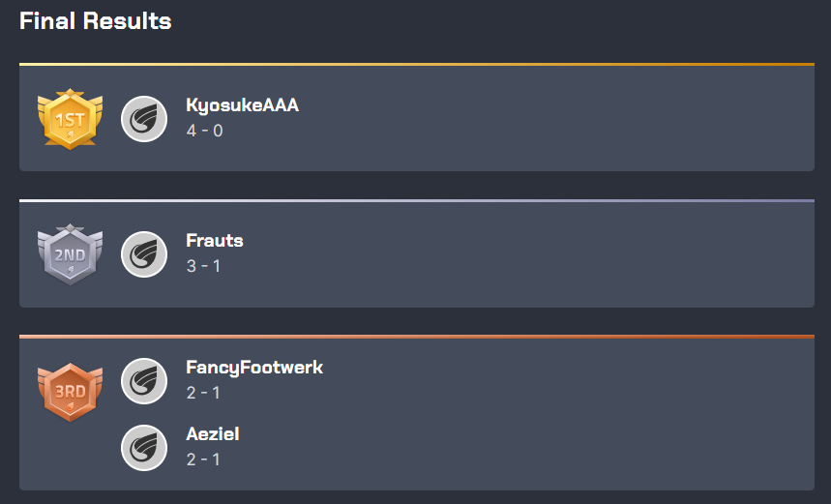Image resolution: width=831 pixels, height=504 pixels.
Task: Click the KyosukeAAA player name
Action: (x=242, y=105)
